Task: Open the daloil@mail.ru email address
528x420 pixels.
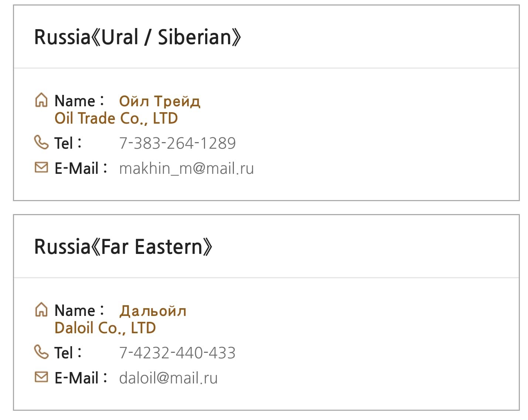Action: 168,378
